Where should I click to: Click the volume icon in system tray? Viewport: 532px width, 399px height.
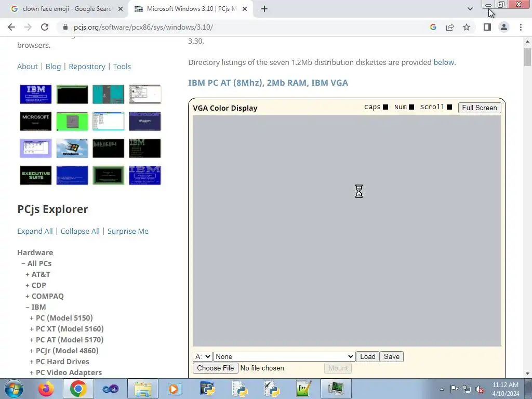point(480,389)
